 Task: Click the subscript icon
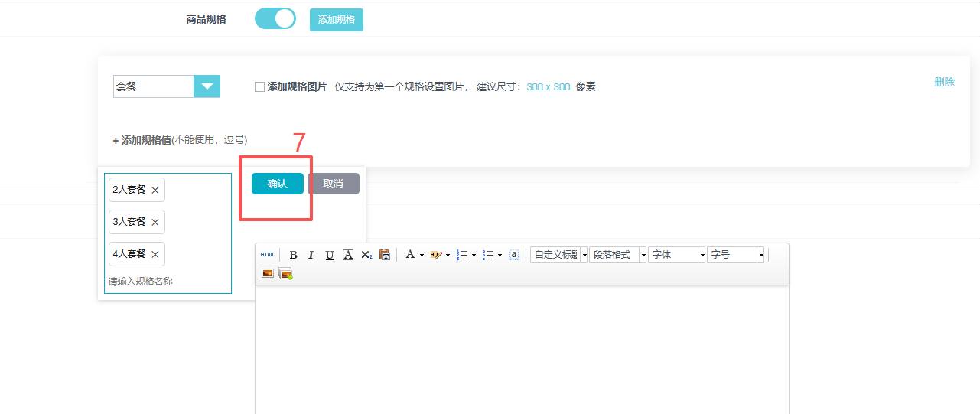(x=366, y=255)
